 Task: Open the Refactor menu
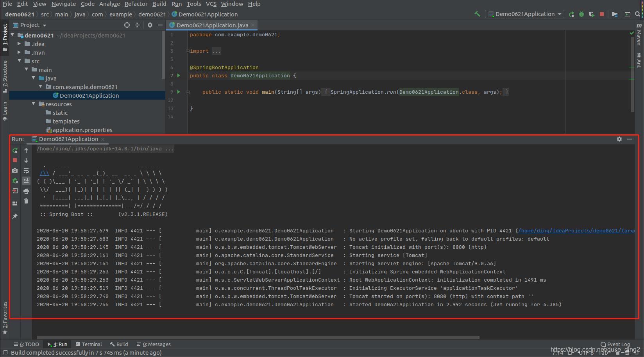tap(136, 4)
